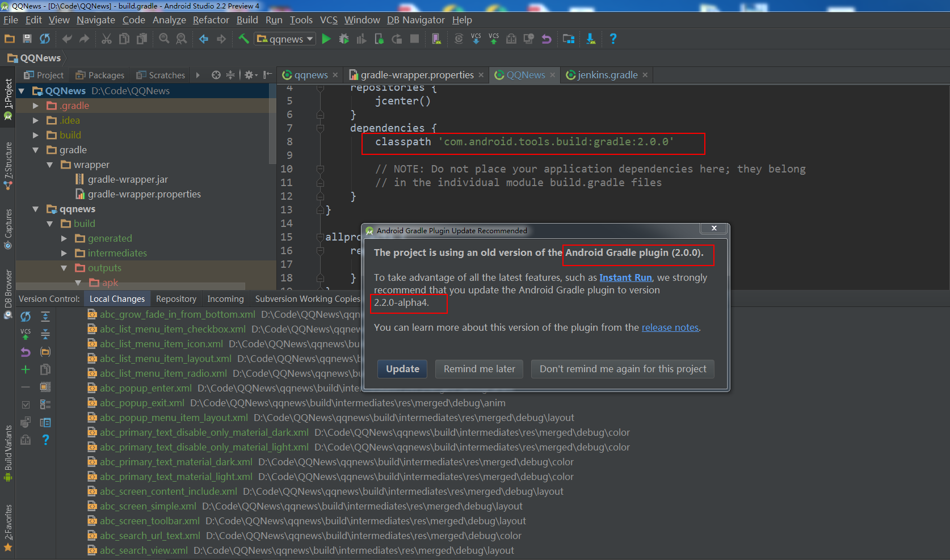Open the Favorites side tool window
This screenshot has width=950, height=560.
coord(8,528)
